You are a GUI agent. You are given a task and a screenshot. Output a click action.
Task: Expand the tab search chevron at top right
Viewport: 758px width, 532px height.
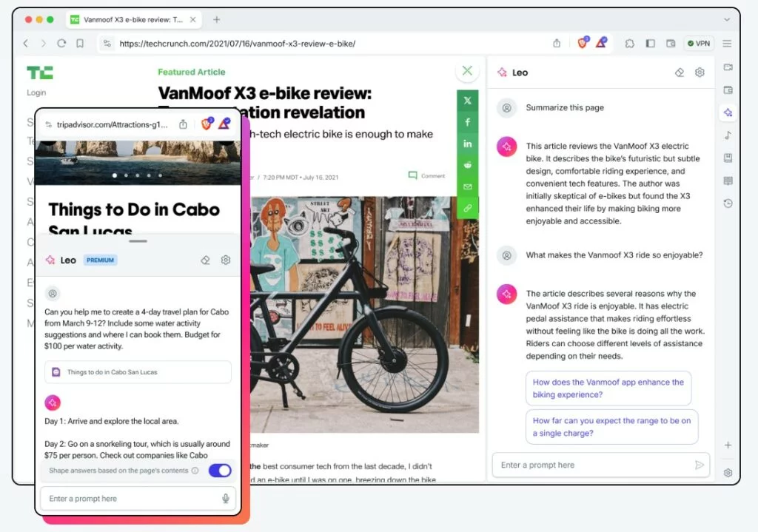[x=727, y=19]
